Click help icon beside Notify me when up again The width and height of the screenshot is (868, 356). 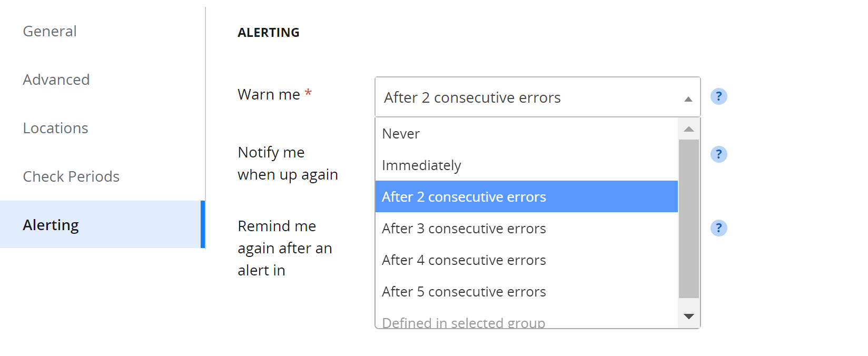tap(718, 154)
